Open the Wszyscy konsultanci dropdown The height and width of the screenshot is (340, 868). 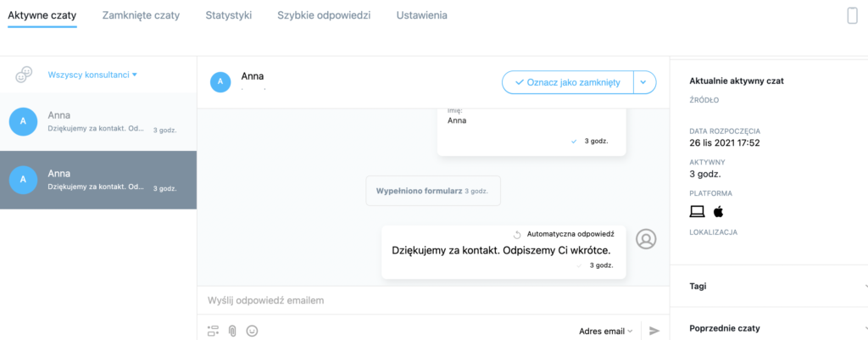[92, 75]
